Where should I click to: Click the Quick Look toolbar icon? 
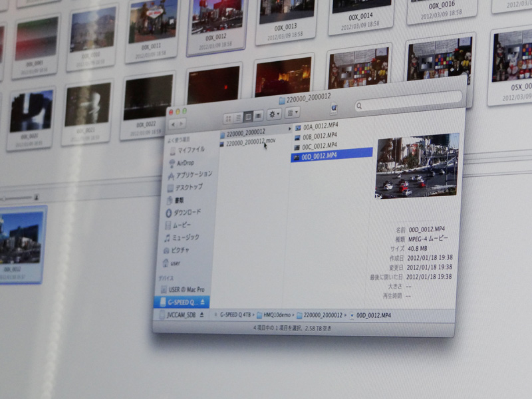[334, 108]
